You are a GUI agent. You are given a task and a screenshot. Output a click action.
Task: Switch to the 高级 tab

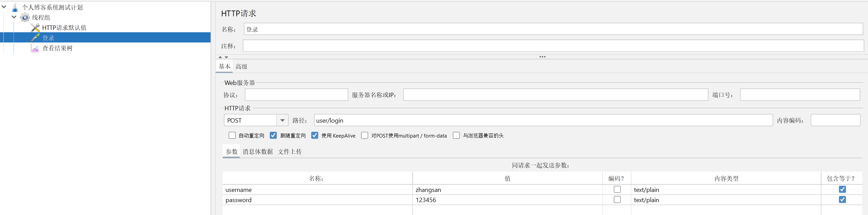(241, 67)
